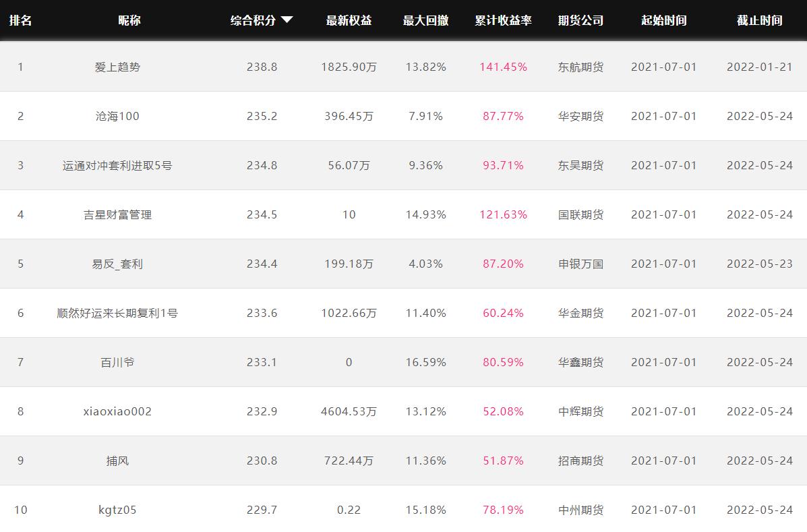Open nickname xiaoxiao002
The width and height of the screenshot is (807, 532).
pyautogui.click(x=117, y=411)
